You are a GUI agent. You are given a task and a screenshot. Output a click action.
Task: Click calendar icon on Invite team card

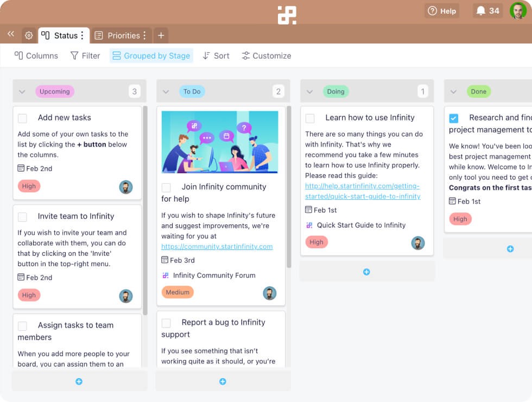pyautogui.click(x=21, y=277)
